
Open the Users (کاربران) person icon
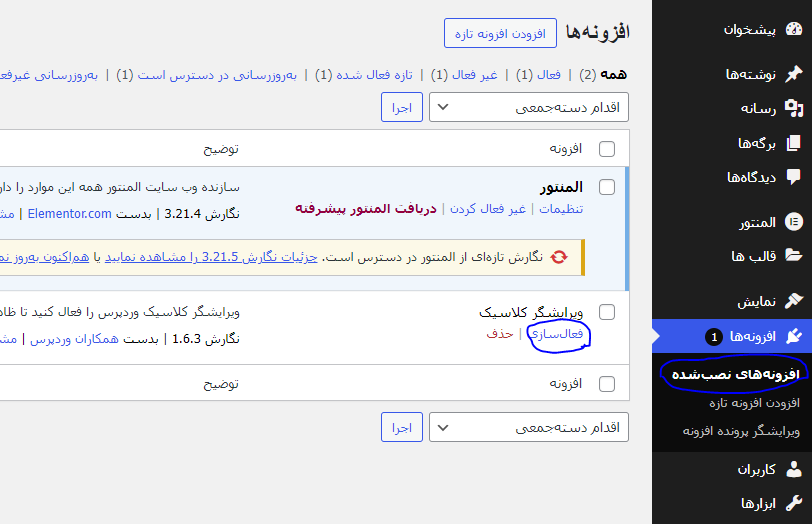[794, 469]
